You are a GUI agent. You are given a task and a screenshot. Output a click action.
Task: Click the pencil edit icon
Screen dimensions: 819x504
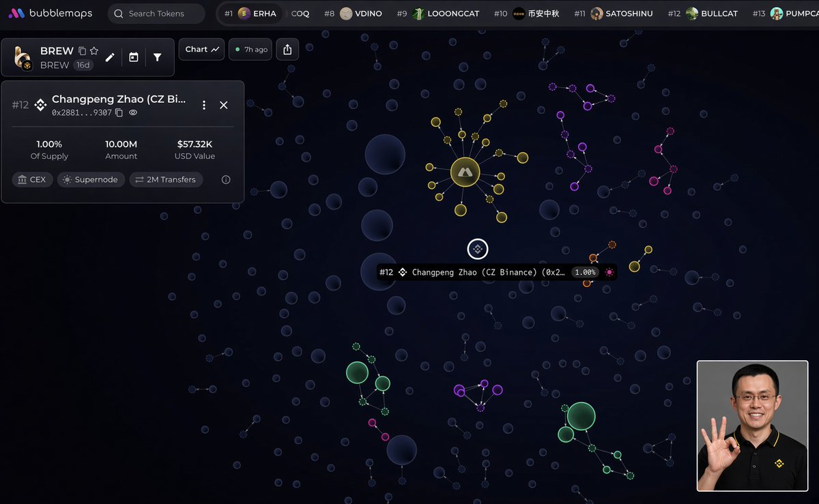click(x=110, y=57)
